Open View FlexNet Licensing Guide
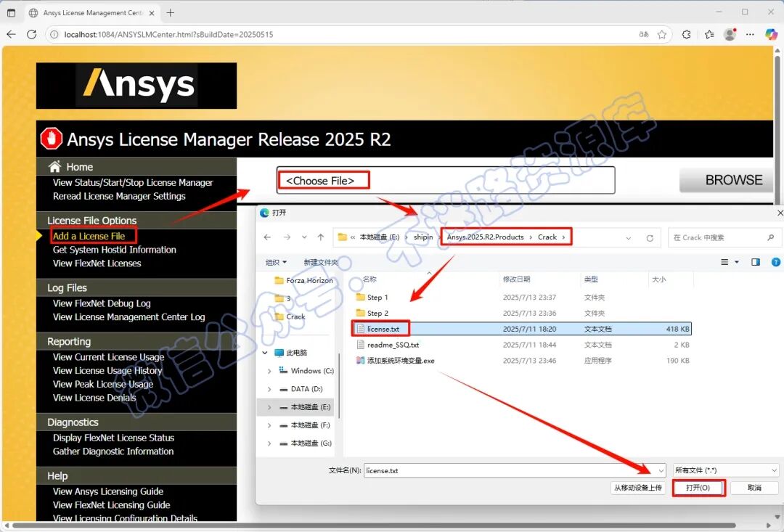This screenshot has height=532, width=784. 112,505
